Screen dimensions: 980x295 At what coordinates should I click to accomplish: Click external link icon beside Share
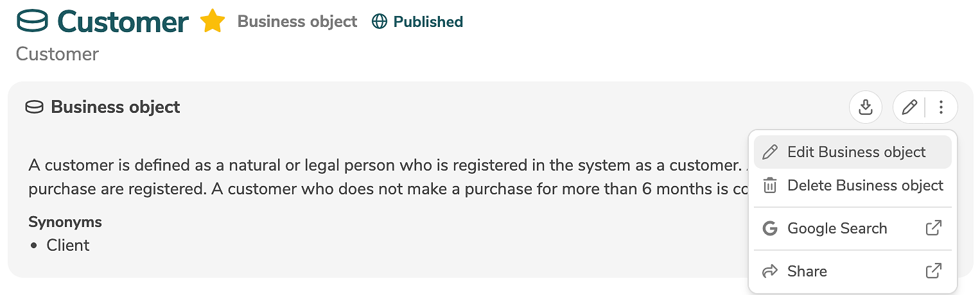(934, 271)
